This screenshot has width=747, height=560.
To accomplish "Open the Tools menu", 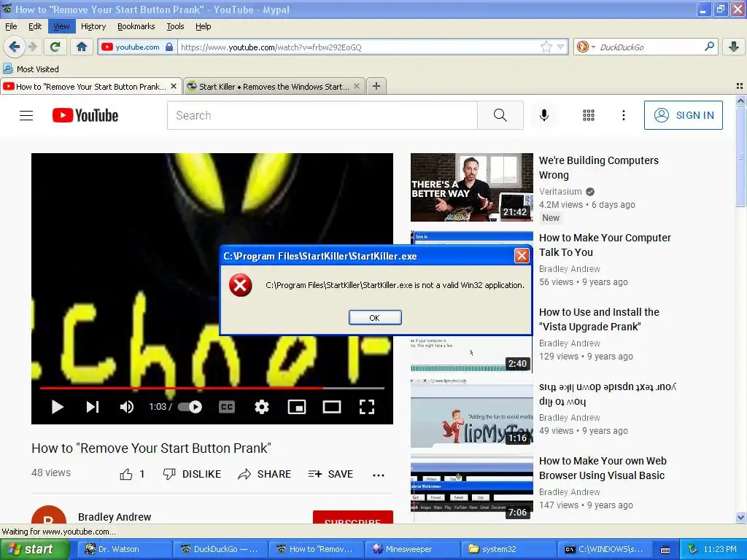I will pos(175,26).
